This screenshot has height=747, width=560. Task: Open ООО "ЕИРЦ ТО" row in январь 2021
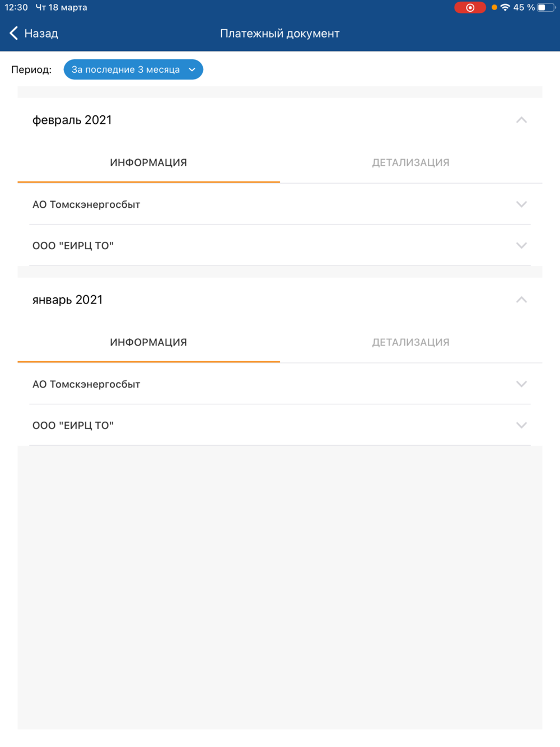280,425
